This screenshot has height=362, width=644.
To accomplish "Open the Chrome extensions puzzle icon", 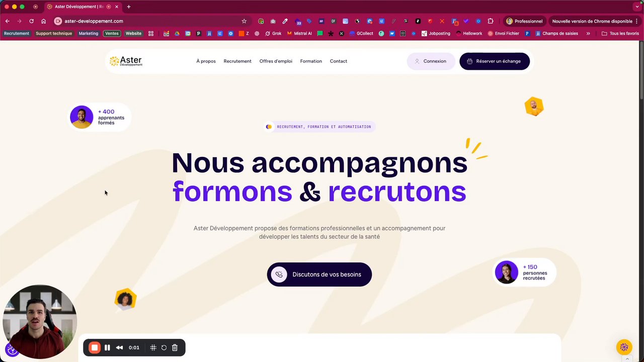I will click(491, 21).
